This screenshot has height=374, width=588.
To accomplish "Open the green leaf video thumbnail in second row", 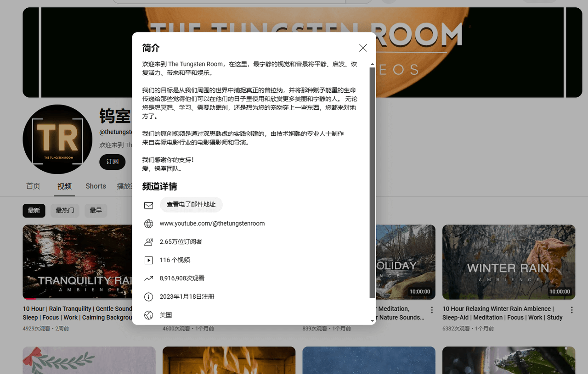I will pyautogui.click(x=509, y=360).
